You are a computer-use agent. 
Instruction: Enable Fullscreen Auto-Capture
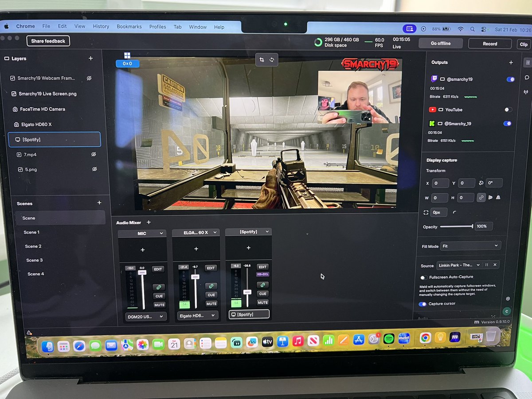tap(423, 277)
